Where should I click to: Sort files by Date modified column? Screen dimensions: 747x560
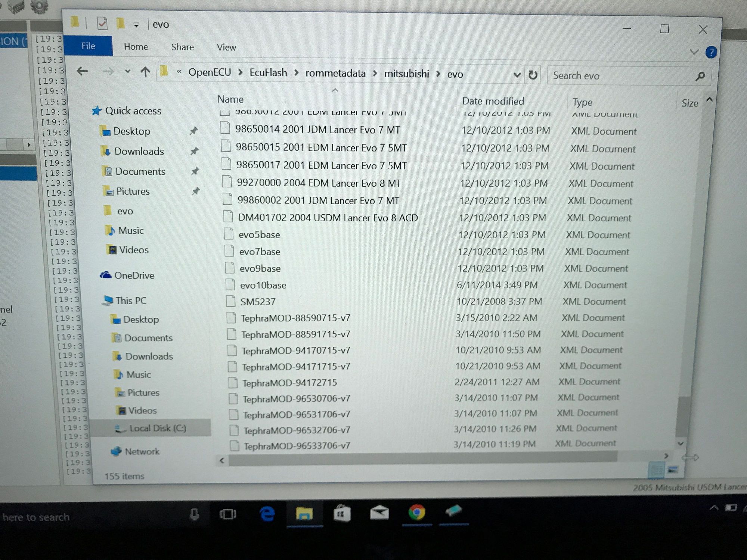coord(493,101)
